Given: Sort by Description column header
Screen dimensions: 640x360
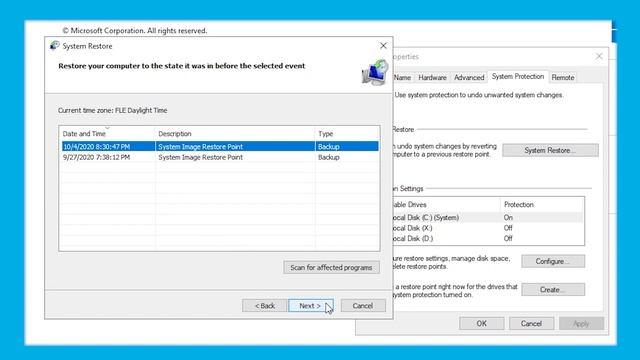Looking at the screenshot, I should pos(235,133).
